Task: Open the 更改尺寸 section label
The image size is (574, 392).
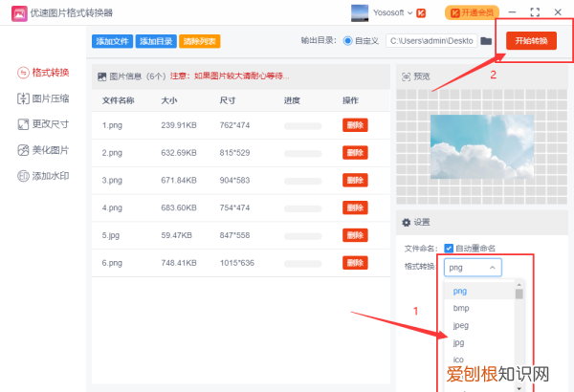Action: point(51,124)
